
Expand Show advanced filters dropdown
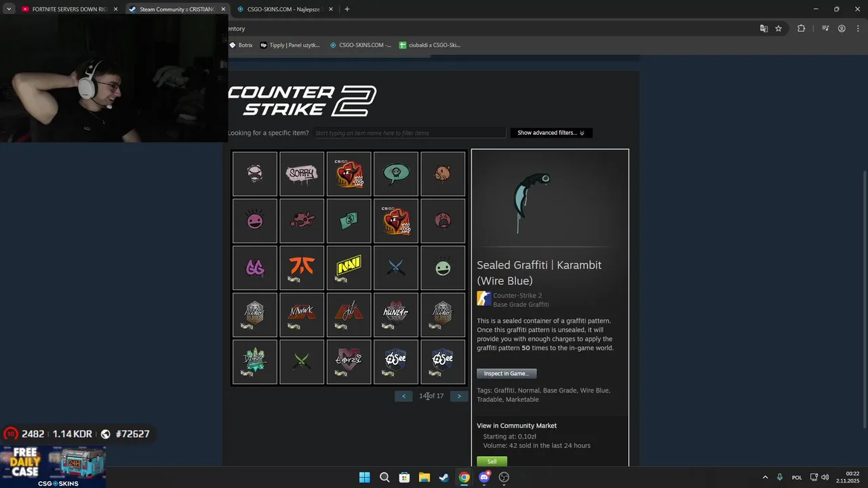pos(551,133)
